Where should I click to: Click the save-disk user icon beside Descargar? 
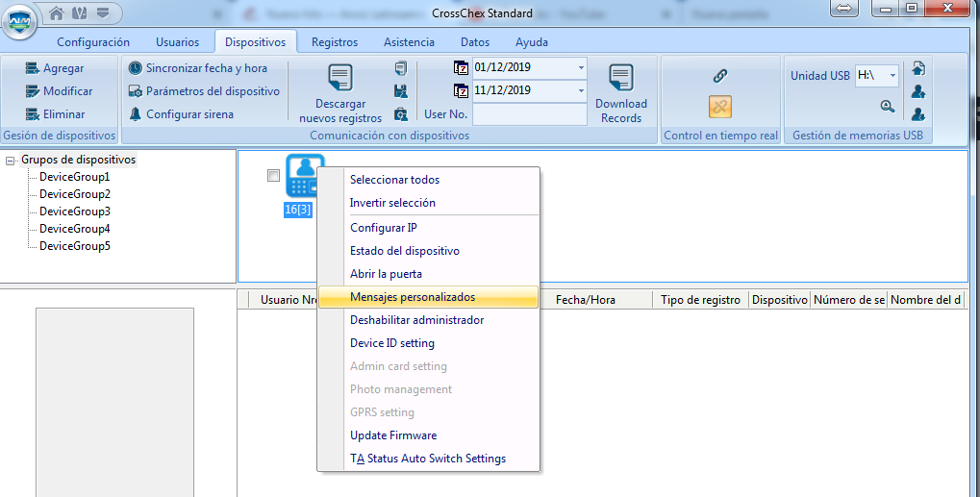click(x=401, y=91)
